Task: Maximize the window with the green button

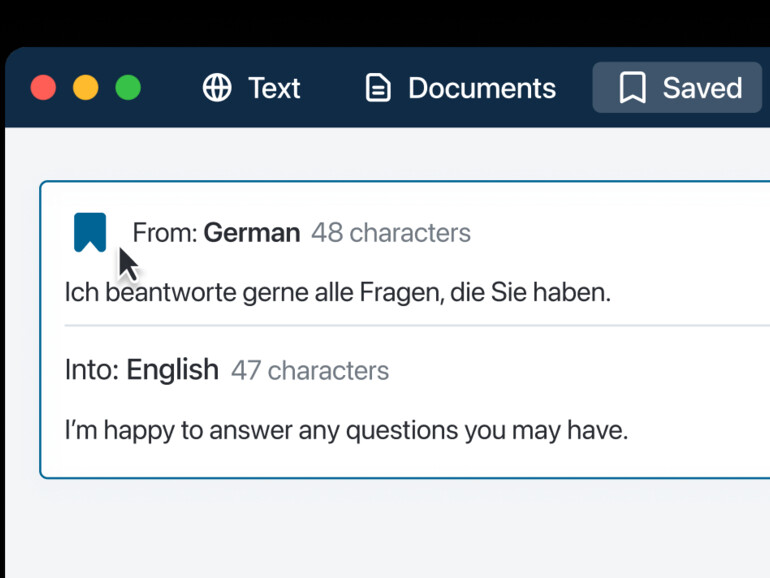Action: pos(128,88)
